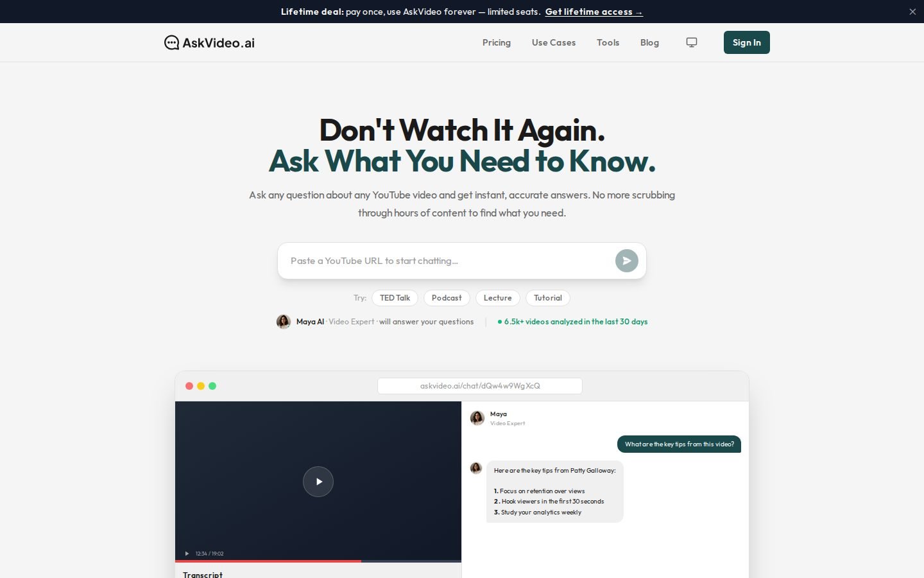Try the Lecture example
This screenshot has width=924, height=578.
click(498, 298)
